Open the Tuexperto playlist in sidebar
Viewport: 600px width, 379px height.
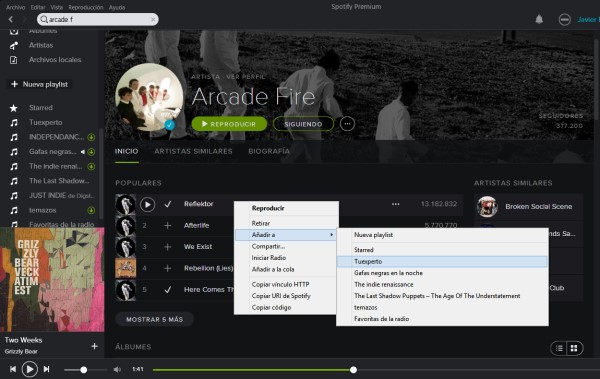[x=46, y=123]
